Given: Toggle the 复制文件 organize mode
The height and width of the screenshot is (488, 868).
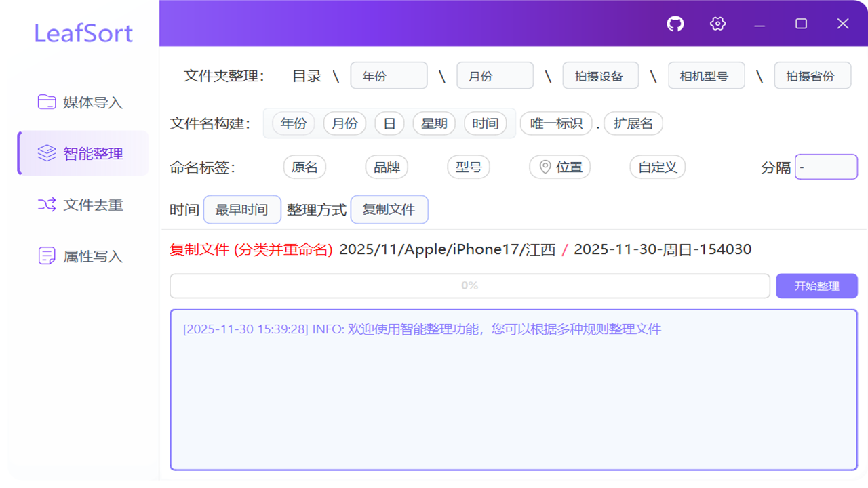Looking at the screenshot, I should [x=389, y=209].
